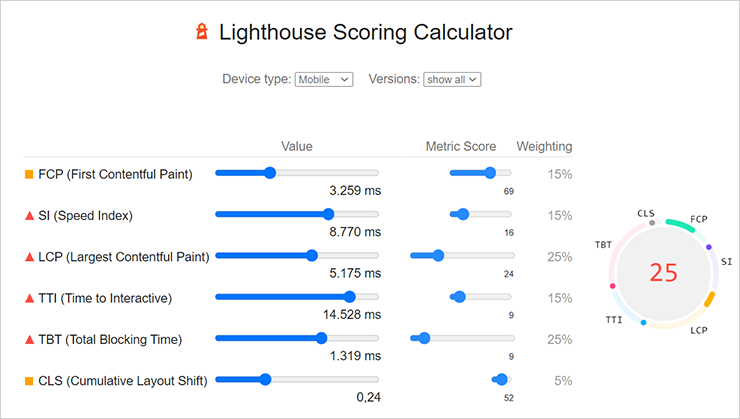Image resolution: width=740 pixels, height=419 pixels.
Task: Click the Speed Index value slider handle
Action: click(328, 214)
